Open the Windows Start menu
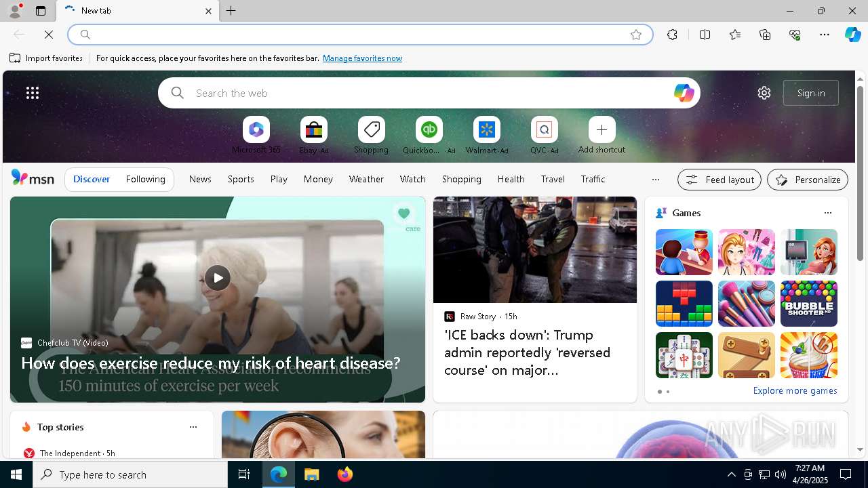The width and height of the screenshot is (868, 488). (16, 474)
